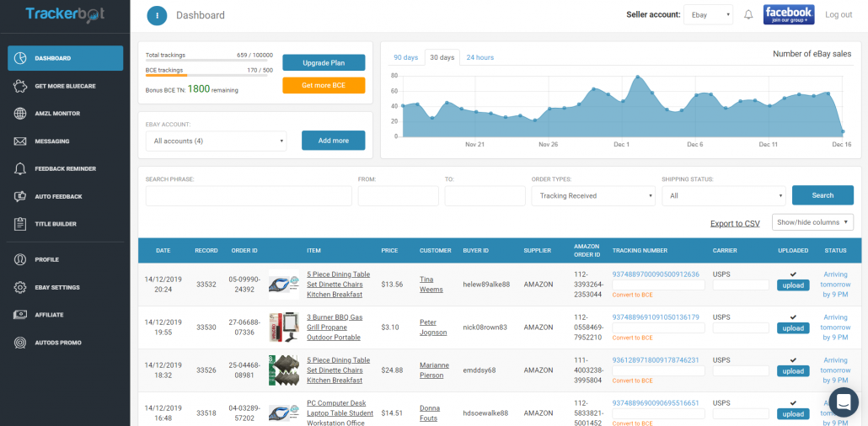Screen dimensions: 868x426
Task: Click the notifications bell in header
Action: [x=748, y=15]
